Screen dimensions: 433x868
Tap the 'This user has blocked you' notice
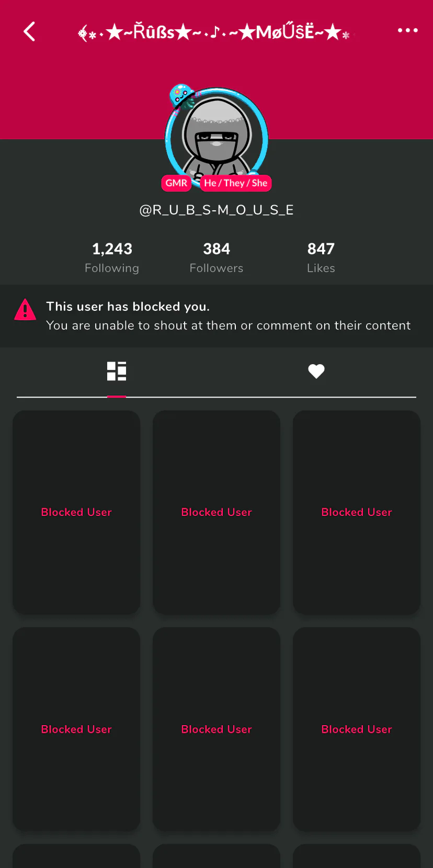point(216,316)
